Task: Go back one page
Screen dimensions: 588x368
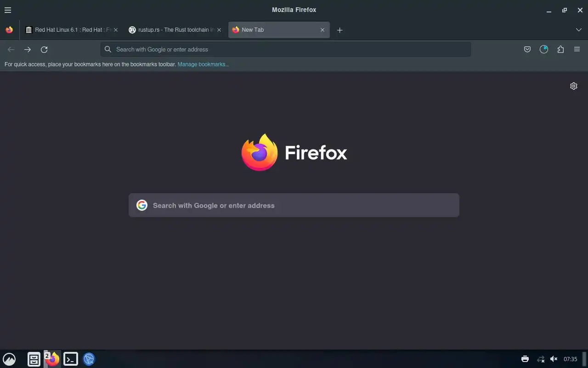Action: point(11,49)
